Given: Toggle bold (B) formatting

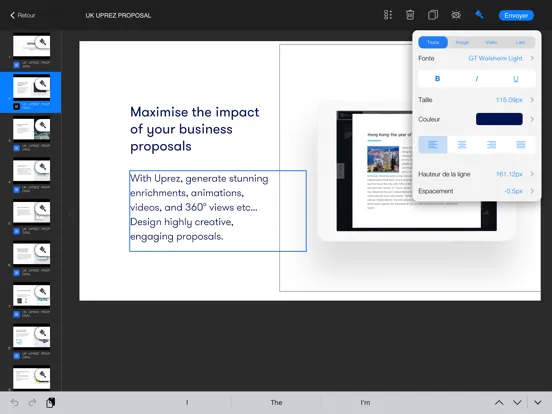Looking at the screenshot, I should pyautogui.click(x=437, y=79).
